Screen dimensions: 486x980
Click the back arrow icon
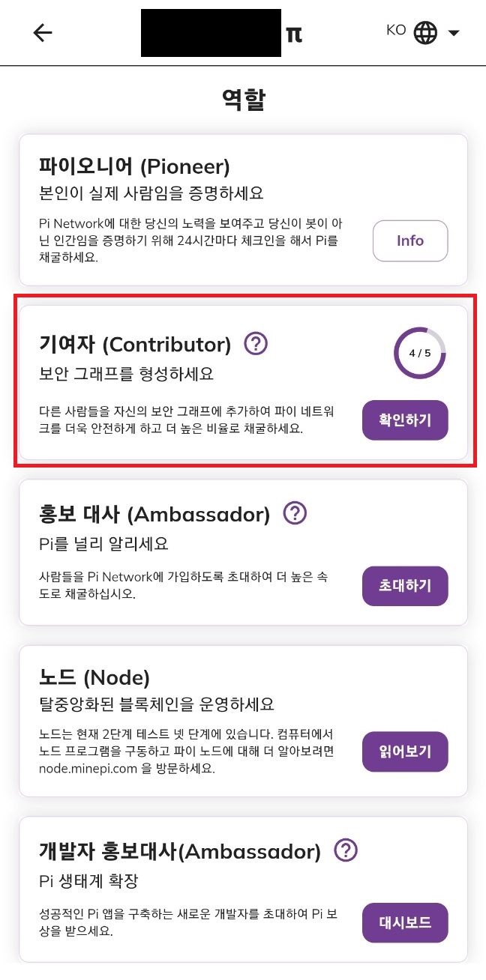point(42,32)
